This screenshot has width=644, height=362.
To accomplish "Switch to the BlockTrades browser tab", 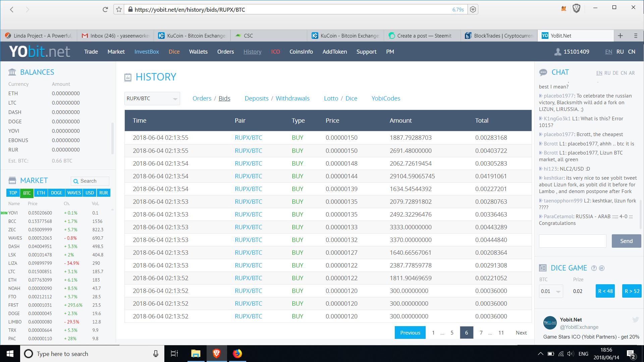I will [499, 36].
